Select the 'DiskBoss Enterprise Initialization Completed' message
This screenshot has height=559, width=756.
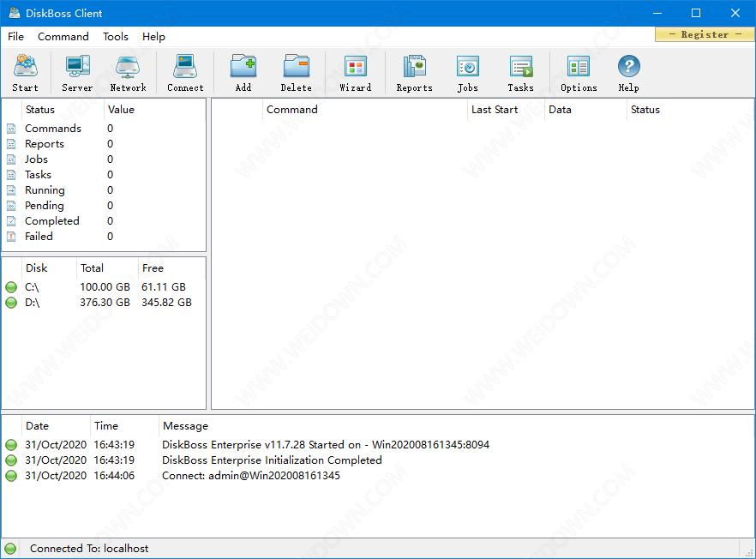(x=272, y=460)
